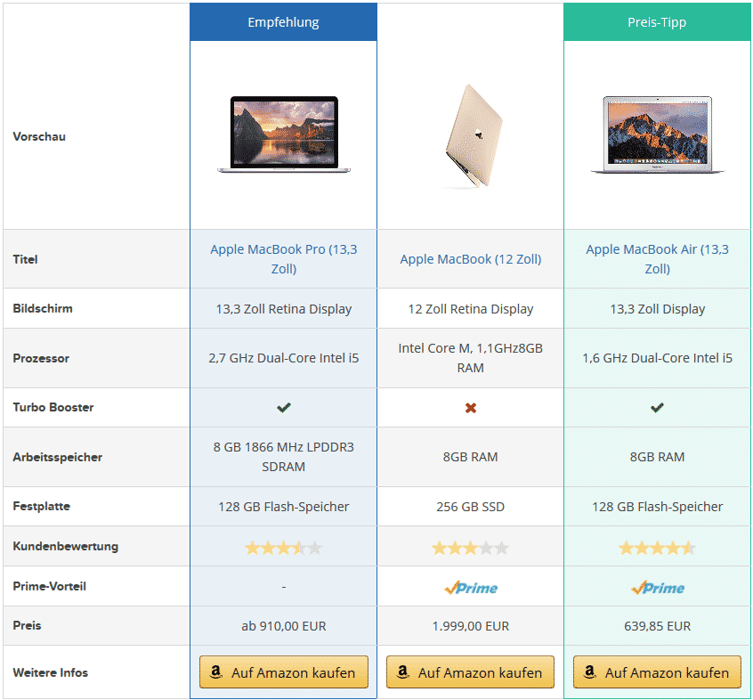
Task: Buy the 12-inch MacBook on Amazon
Action: coord(471,672)
